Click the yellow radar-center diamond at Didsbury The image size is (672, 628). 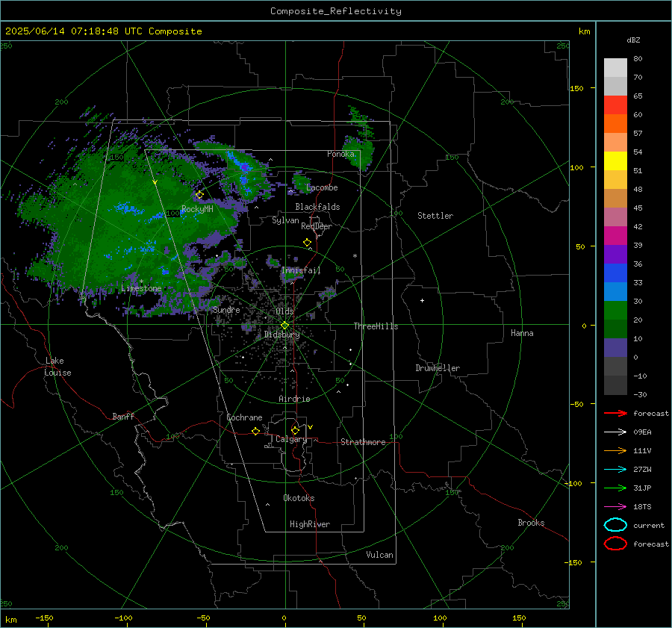click(285, 326)
